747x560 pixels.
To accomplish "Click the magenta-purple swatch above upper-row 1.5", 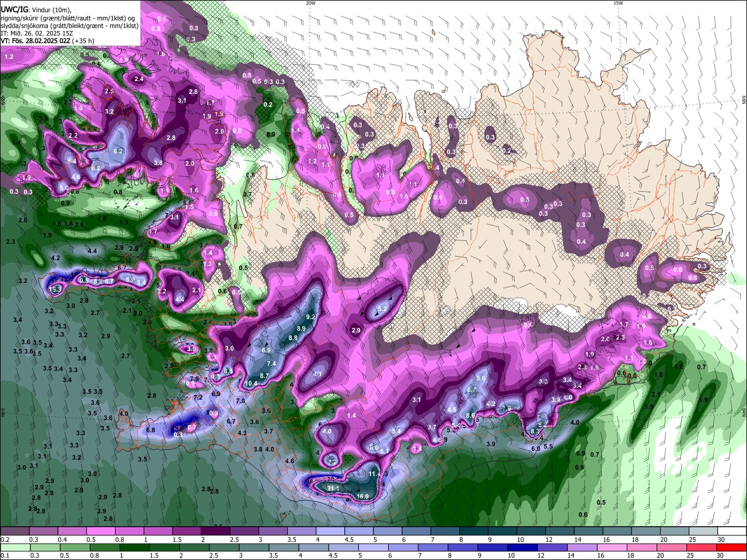I will tap(187, 531).
